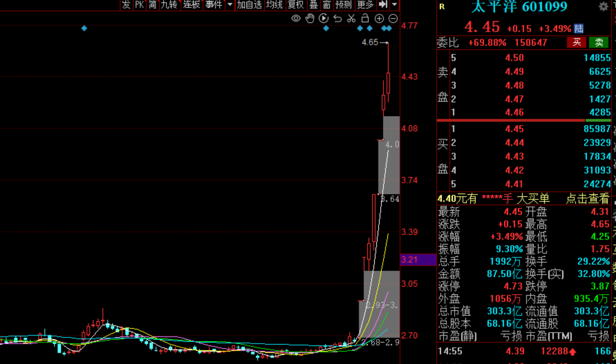Click the eye icon above the chart
Screen dimensions: 616x364
[296, 18]
